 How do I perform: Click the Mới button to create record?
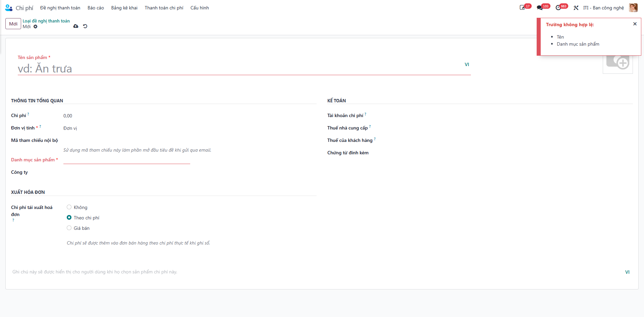click(13, 24)
